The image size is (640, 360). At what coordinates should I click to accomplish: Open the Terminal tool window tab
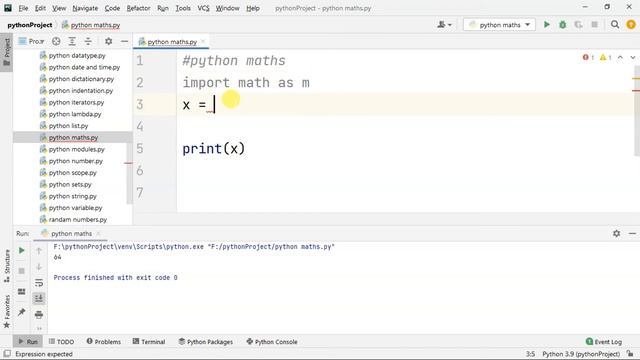pyautogui.click(x=149, y=342)
